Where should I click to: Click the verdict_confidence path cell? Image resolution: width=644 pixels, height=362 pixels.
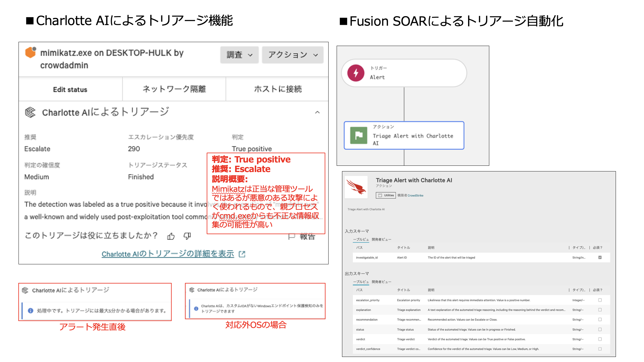[368, 349]
